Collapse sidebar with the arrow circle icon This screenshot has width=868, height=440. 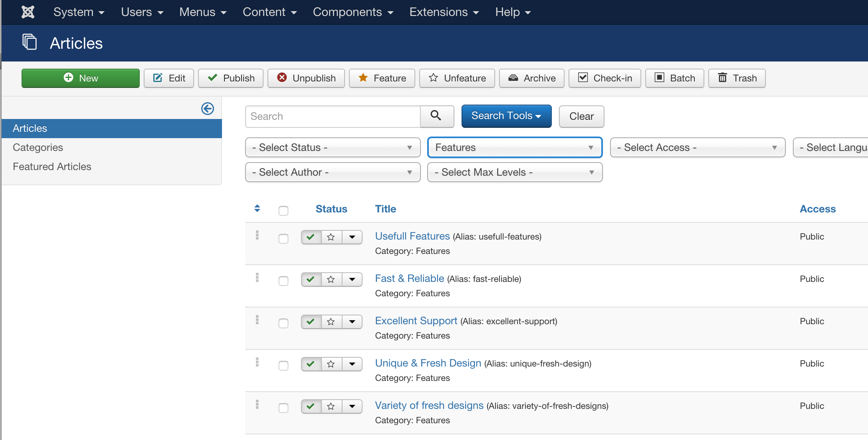[x=208, y=109]
